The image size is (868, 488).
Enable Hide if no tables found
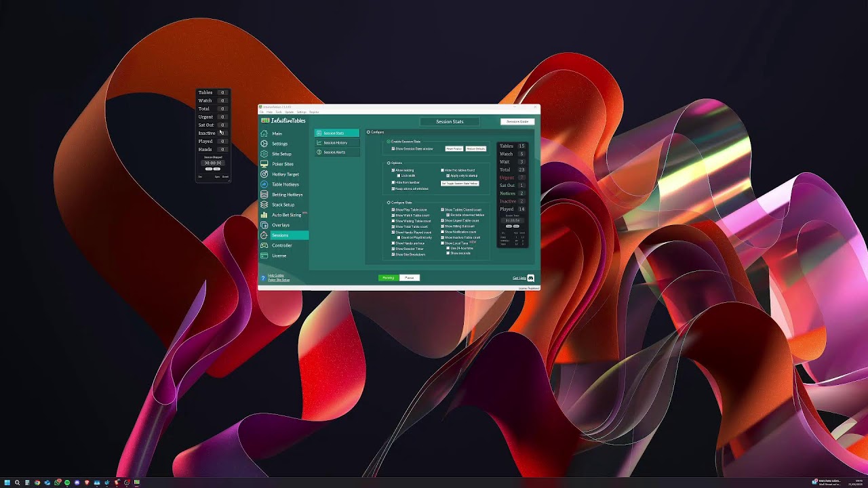443,170
